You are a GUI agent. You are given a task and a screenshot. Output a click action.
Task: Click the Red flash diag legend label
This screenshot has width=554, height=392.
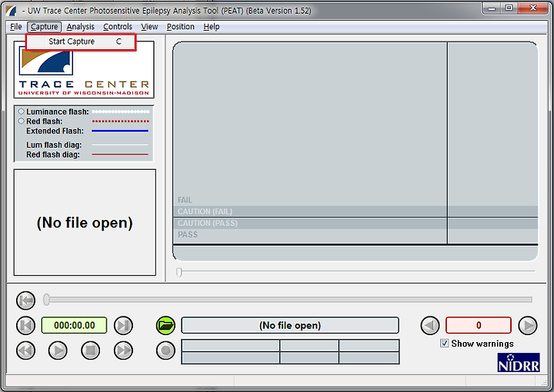(x=53, y=154)
